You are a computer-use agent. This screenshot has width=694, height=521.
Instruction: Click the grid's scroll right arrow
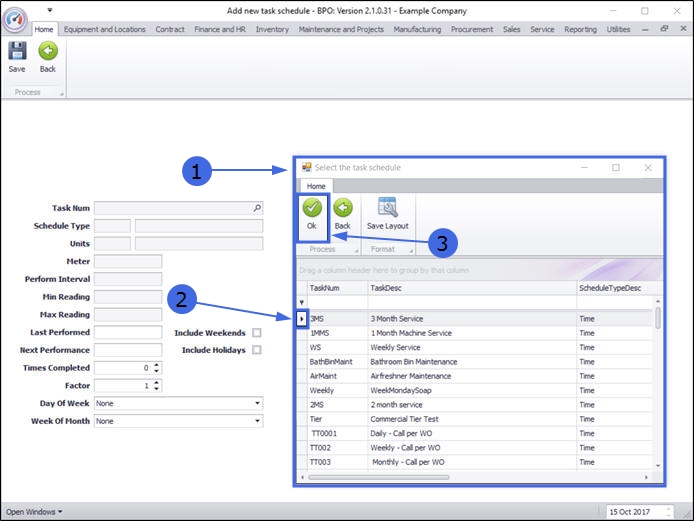tap(646, 477)
